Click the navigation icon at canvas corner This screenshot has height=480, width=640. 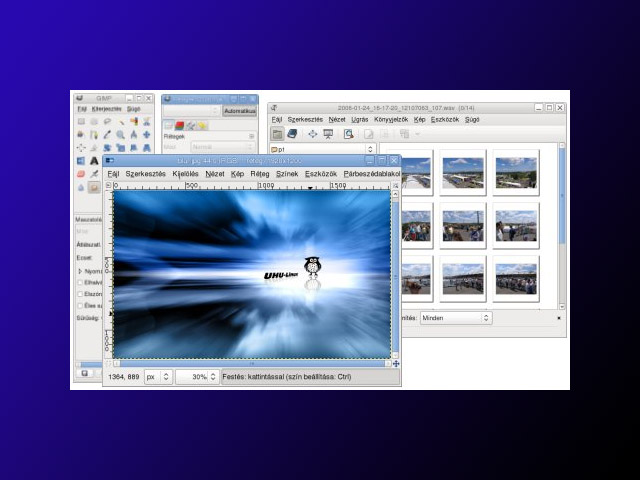click(396, 363)
